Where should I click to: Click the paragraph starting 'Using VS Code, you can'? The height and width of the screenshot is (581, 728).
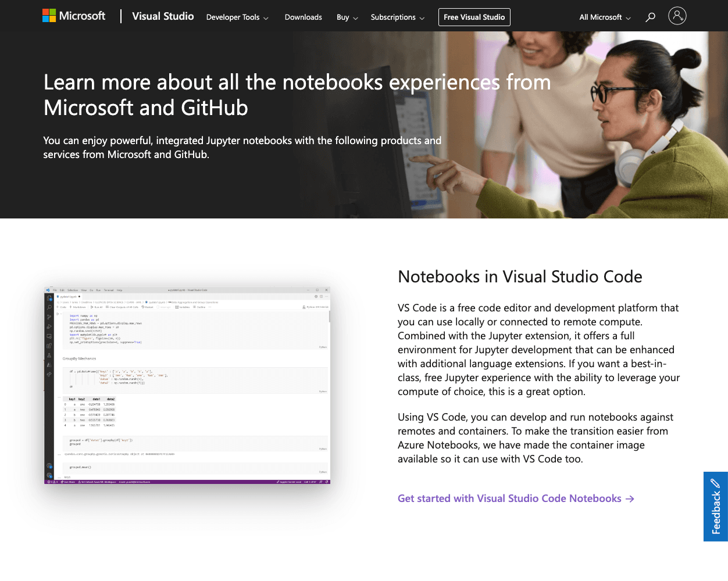[x=536, y=438]
